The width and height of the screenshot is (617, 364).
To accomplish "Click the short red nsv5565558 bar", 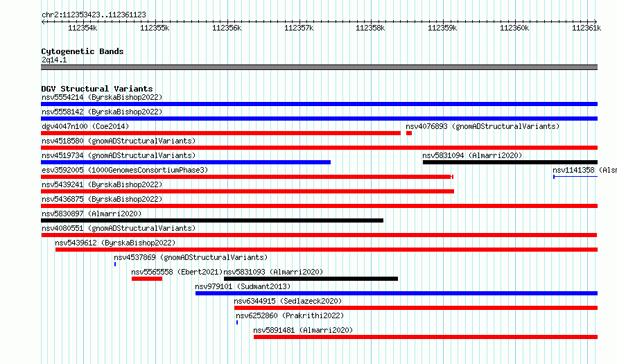I will coord(147,279).
